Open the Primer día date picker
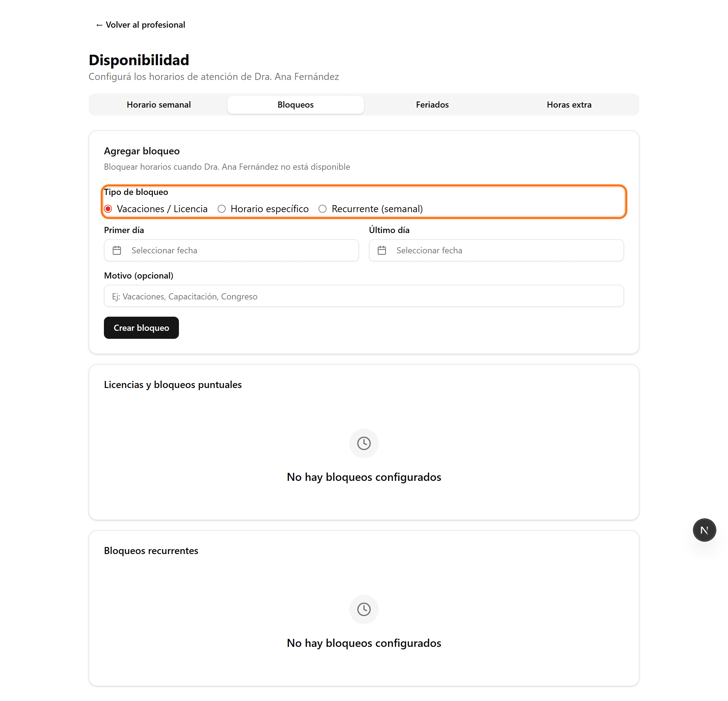 point(231,250)
